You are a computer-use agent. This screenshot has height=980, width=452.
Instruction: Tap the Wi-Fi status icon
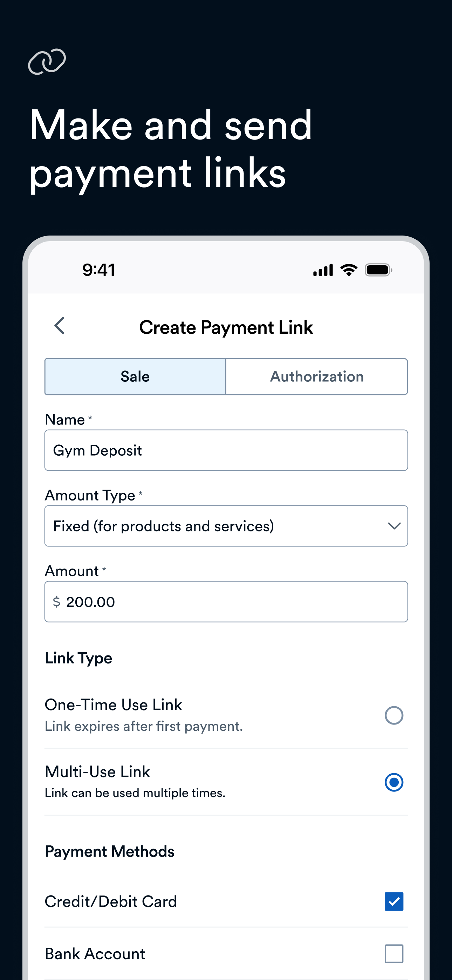(x=349, y=270)
